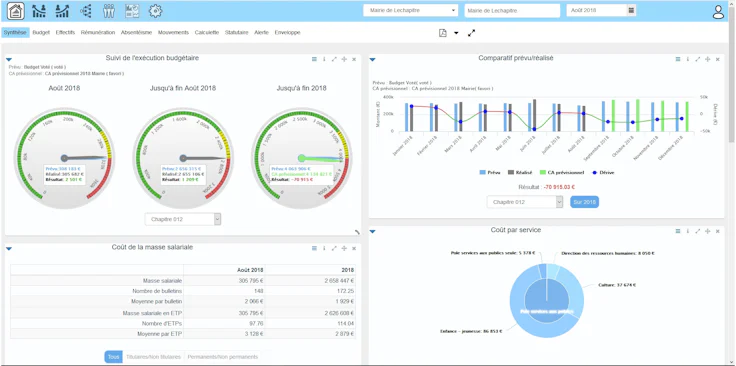This screenshot has width=736, height=366.
Task: Export dashboard with the PDF icon
Action: point(443,33)
